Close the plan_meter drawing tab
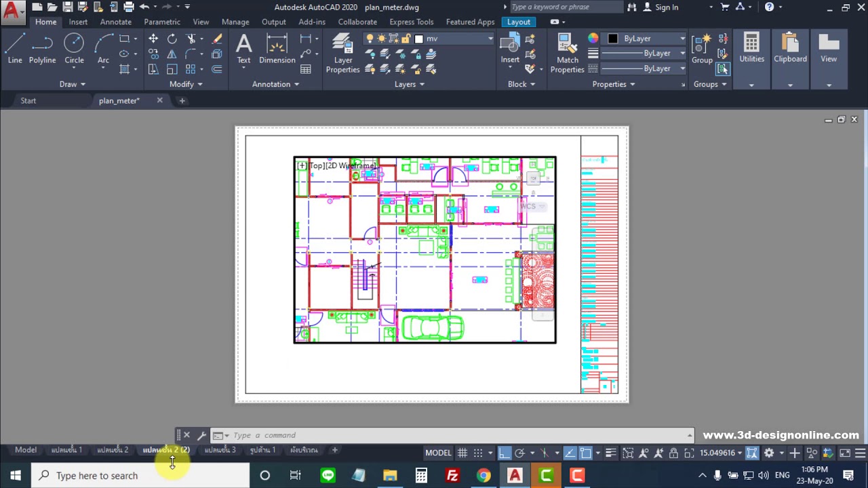Viewport: 868px width, 488px height. tap(159, 100)
